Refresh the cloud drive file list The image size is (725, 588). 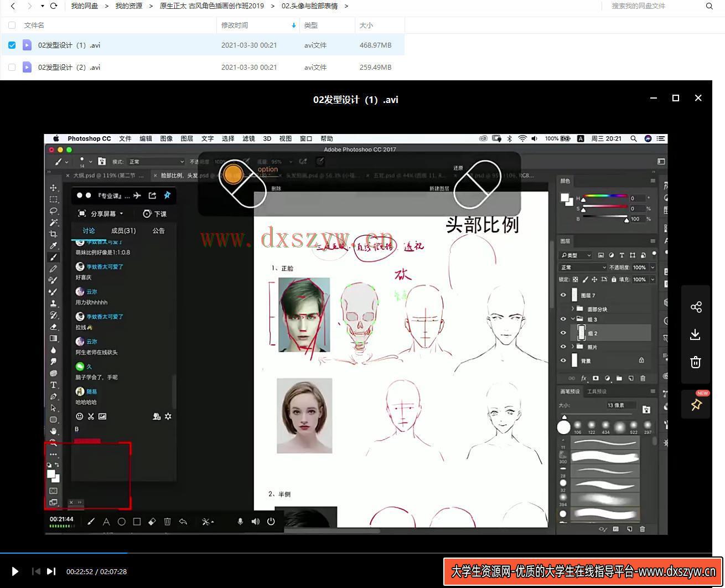pos(54,6)
